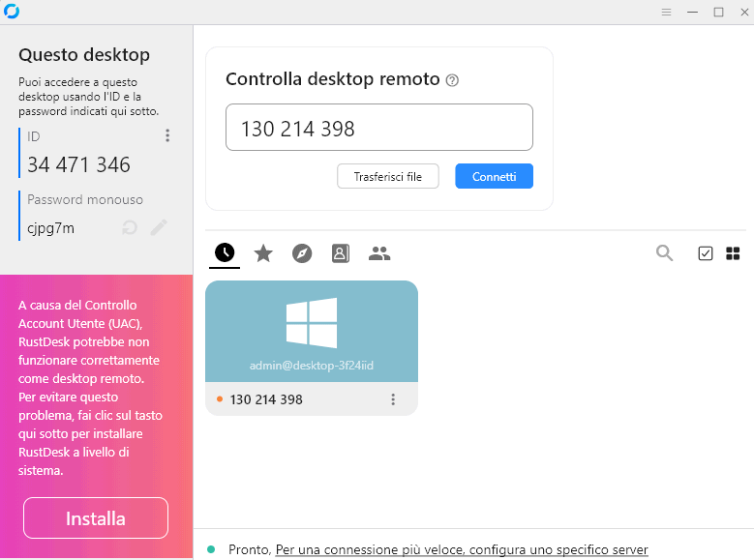
Task: Edit the one-time password with pencil icon
Action: pyautogui.click(x=159, y=227)
